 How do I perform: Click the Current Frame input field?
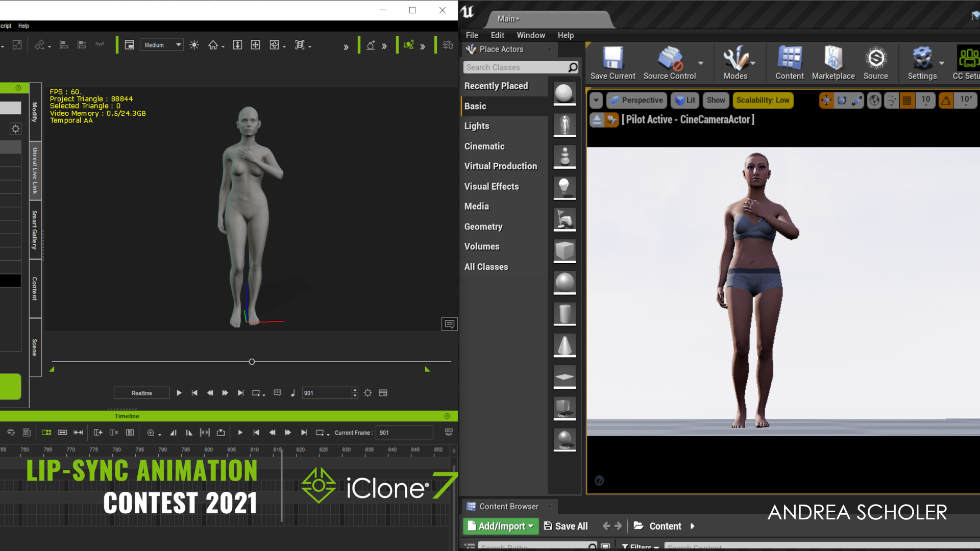(404, 433)
